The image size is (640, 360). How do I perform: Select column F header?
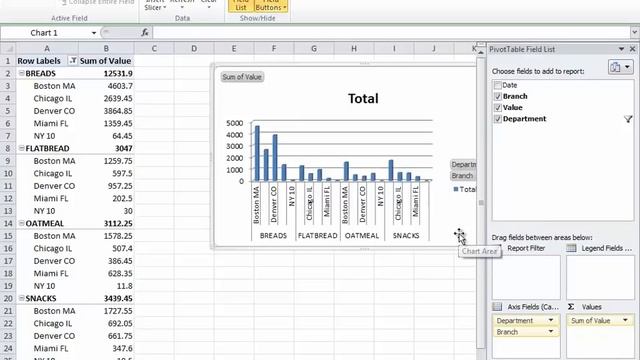(x=274, y=49)
